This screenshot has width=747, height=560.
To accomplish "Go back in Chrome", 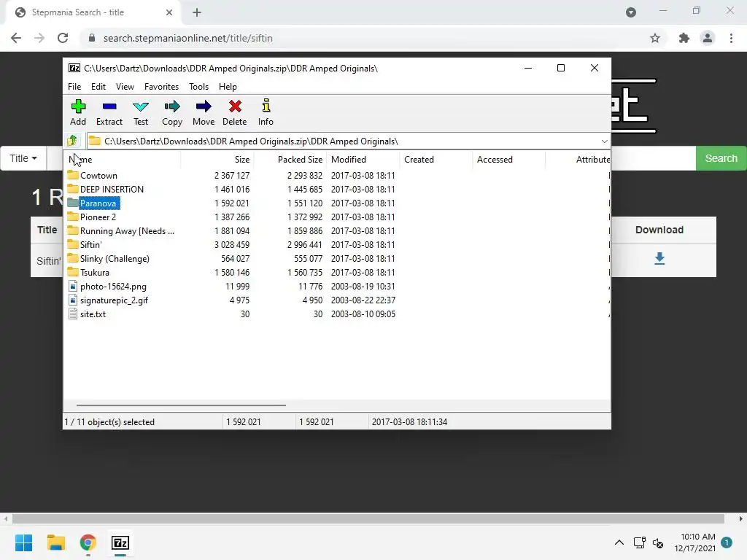I will [x=16, y=38].
